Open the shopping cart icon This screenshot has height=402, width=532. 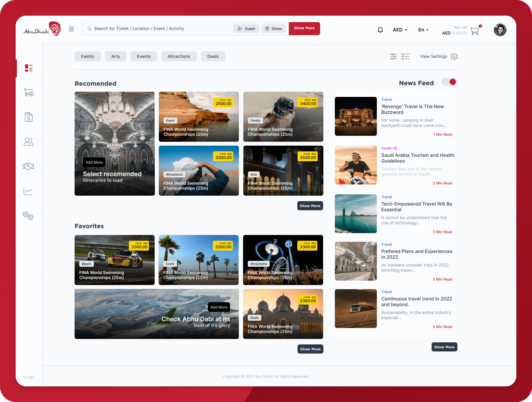pos(475,31)
